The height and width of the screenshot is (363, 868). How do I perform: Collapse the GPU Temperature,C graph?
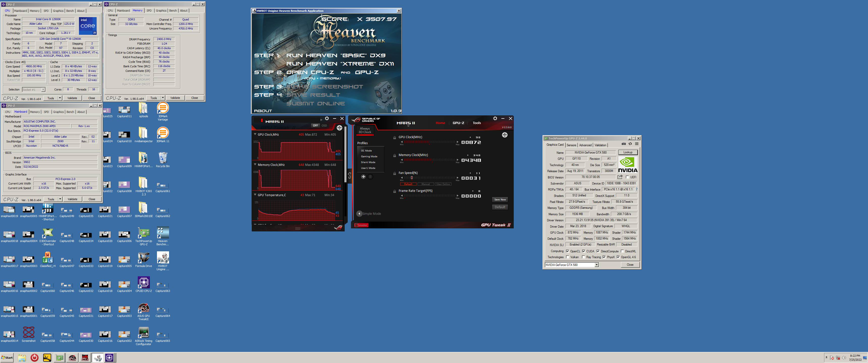[255, 195]
